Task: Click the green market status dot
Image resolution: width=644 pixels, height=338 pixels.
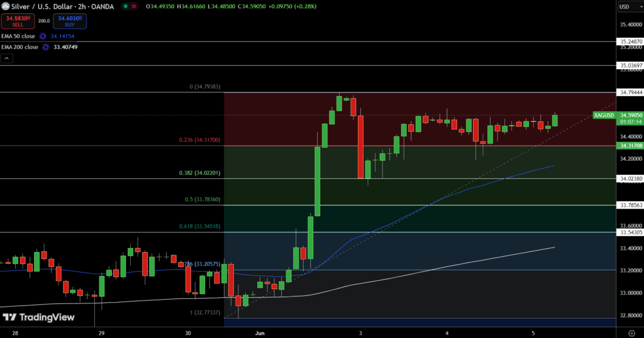Action: (x=127, y=6)
